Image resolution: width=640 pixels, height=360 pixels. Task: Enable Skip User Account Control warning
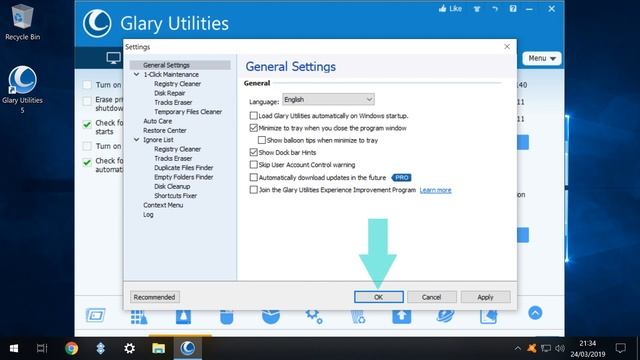click(253, 164)
